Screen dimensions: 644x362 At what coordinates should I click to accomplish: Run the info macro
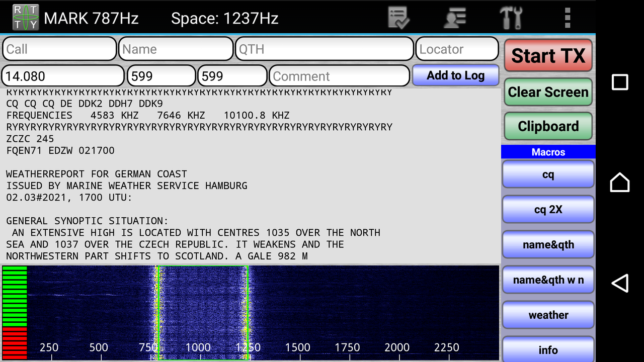click(x=548, y=349)
